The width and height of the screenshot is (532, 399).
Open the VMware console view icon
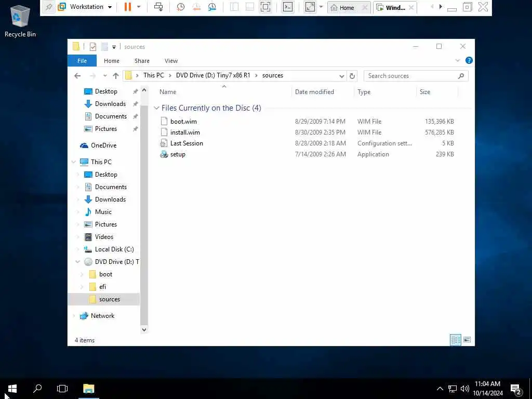pyautogui.click(x=288, y=7)
